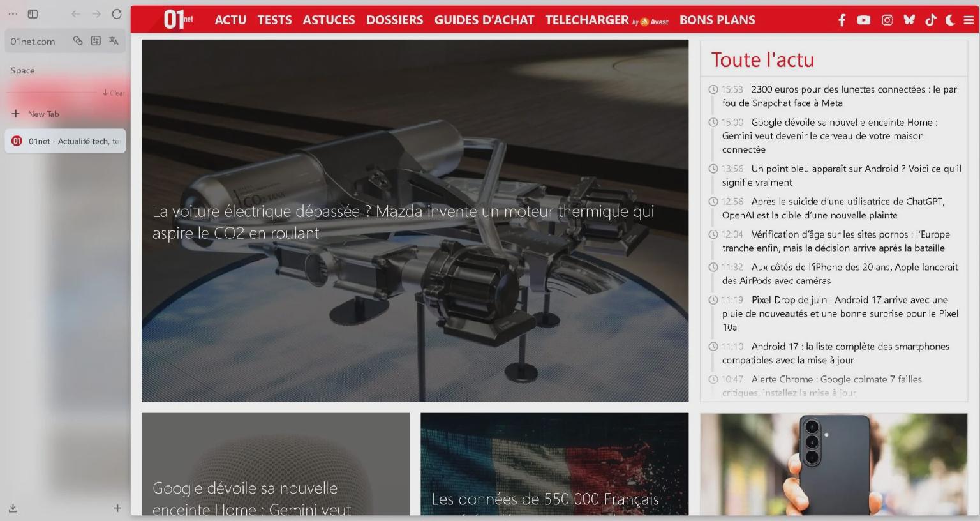Read the Pixel Drop de juin article
Viewport: 980px width, 521px height.
click(840, 313)
